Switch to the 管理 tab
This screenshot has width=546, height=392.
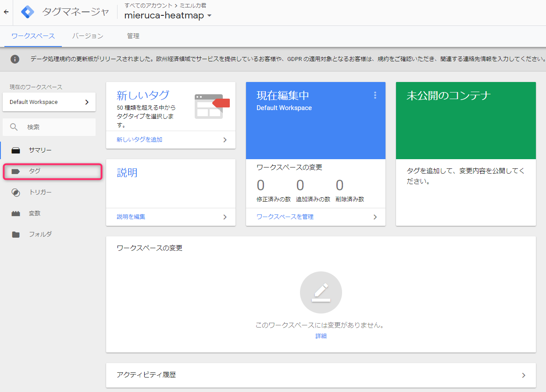133,36
